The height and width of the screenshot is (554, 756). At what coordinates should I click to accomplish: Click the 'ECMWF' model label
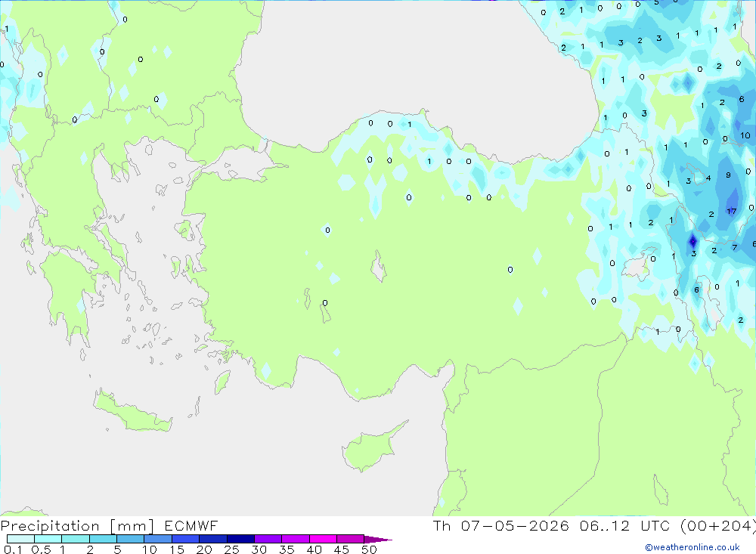(191, 525)
